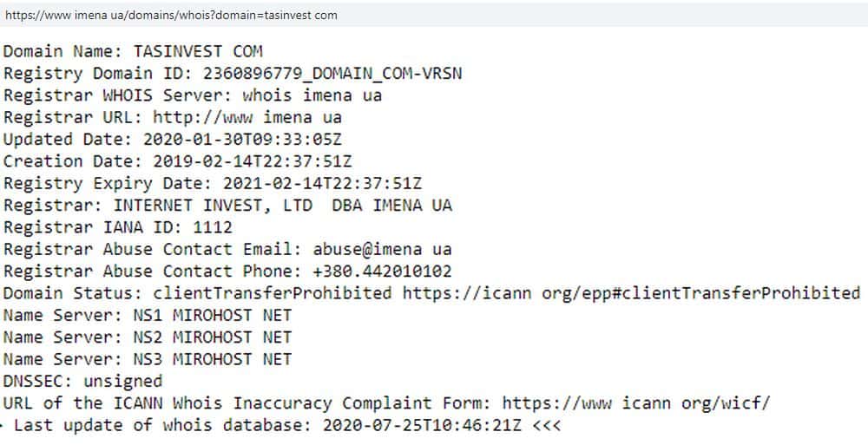This screenshot has width=868, height=445.
Task: Click the INTERNET INVEST, LTD registrar name
Action: point(216,205)
